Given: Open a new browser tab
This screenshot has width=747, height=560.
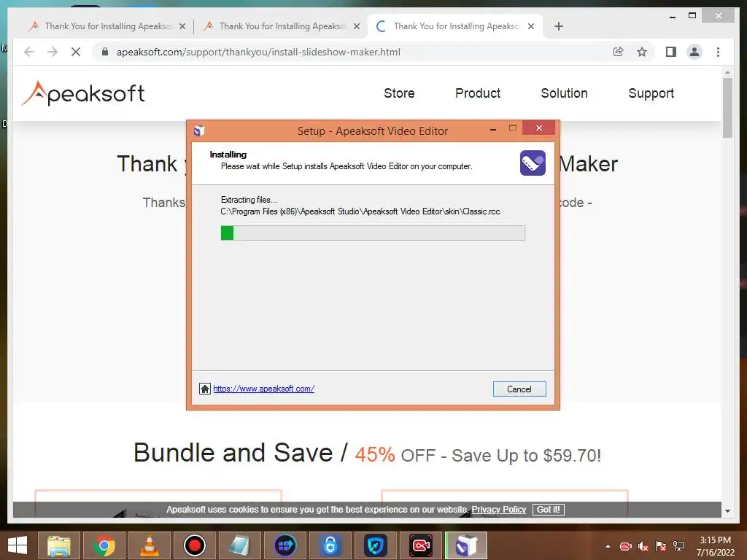Looking at the screenshot, I should [559, 26].
